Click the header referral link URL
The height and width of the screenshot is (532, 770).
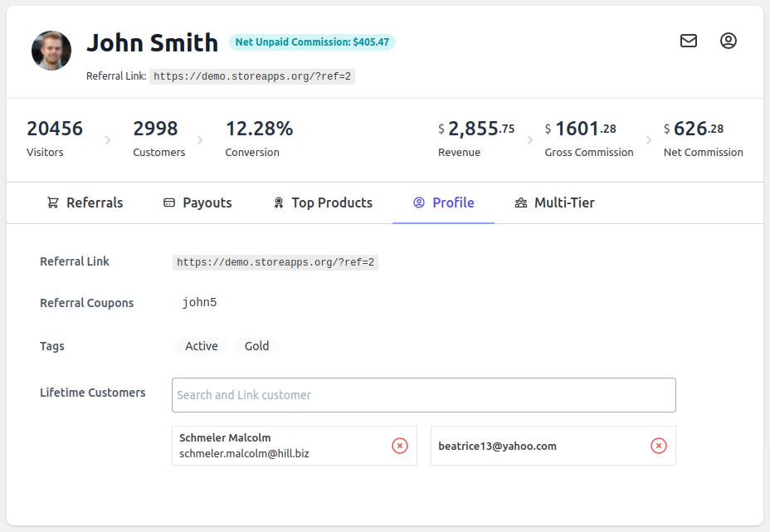252,76
